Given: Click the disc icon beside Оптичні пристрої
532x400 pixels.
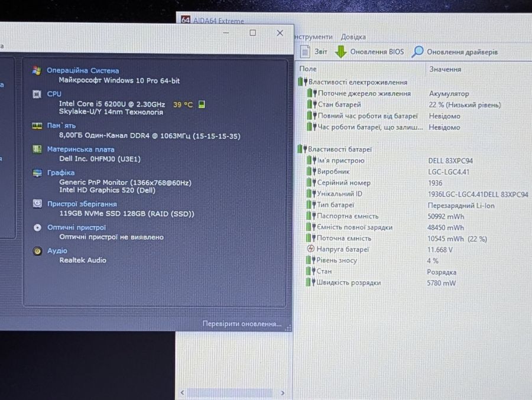Looking at the screenshot, I should tap(37, 227).
